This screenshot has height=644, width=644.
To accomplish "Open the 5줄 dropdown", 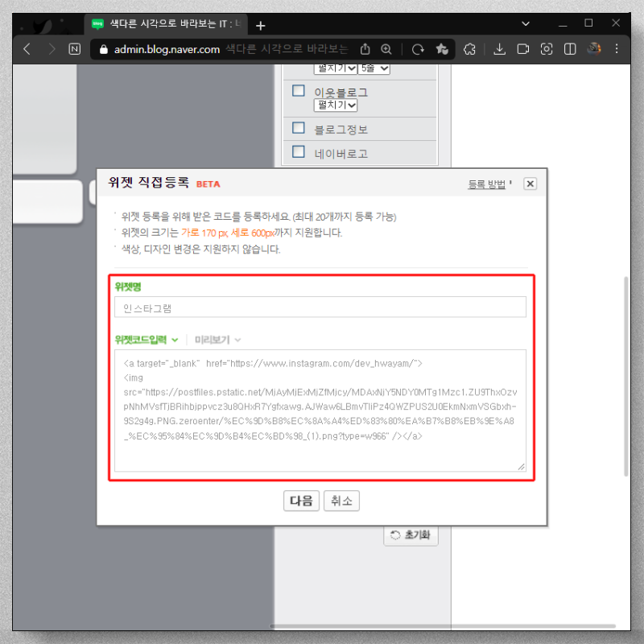I will (374, 68).
